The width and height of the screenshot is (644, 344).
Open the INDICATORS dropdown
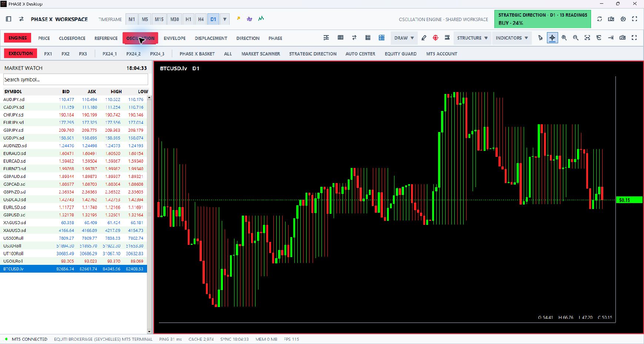click(x=512, y=38)
